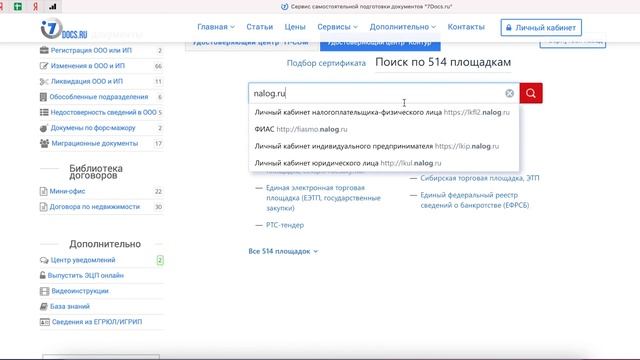Image resolution: width=640 pixels, height=360 pixels.
Task: Click the film icon for Видеоинструкции
Action: coord(44,291)
